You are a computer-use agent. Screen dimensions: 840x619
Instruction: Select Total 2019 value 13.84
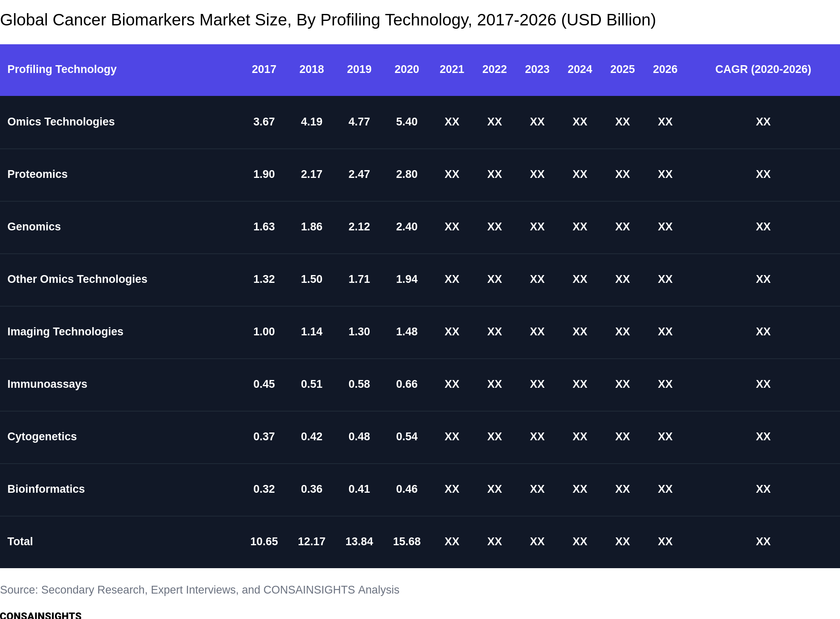click(x=359, y=542)
